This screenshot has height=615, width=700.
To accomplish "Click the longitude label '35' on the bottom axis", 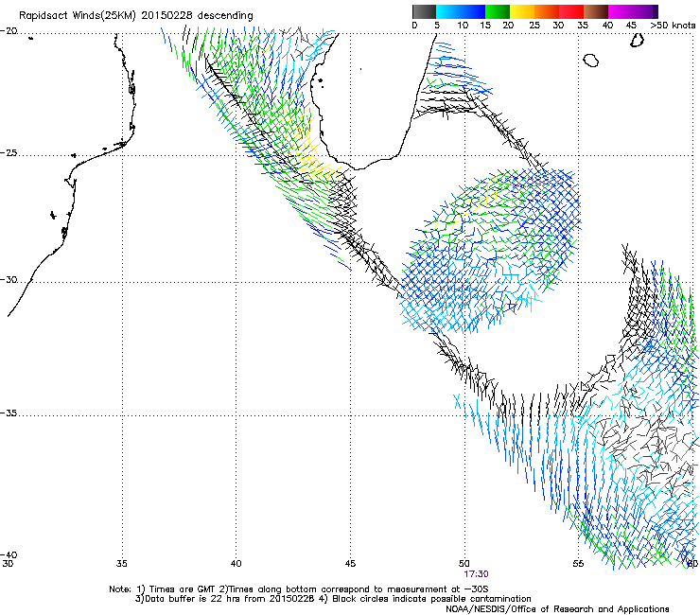I will coord(121,564).
